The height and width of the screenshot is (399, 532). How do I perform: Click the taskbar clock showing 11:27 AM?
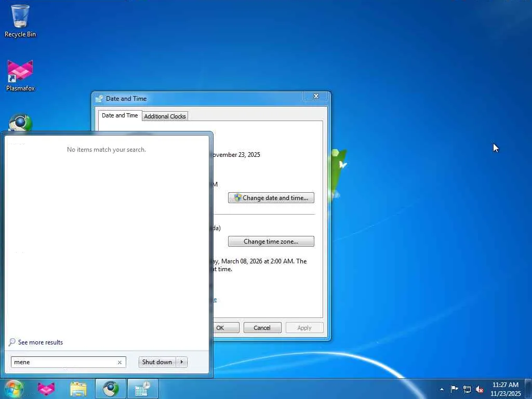coord(506,389)
